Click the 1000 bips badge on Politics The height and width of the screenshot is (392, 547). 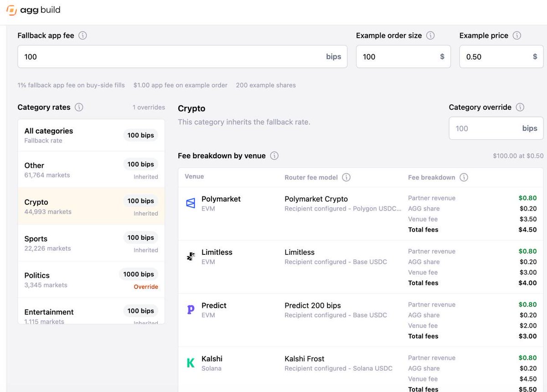click(139, 274)
